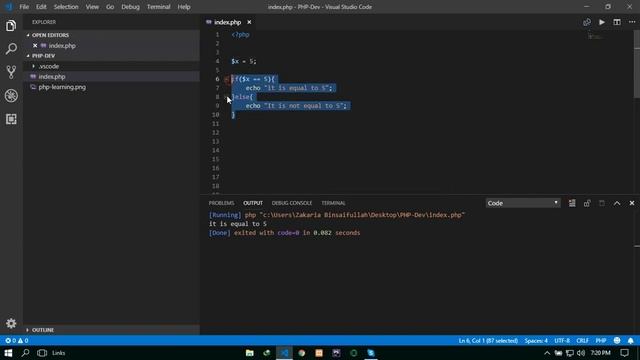Open the editor More Actions ellipsis
The height and width of the screenshot is (360, 640).
pyautogui.click(x=632, y=22)
